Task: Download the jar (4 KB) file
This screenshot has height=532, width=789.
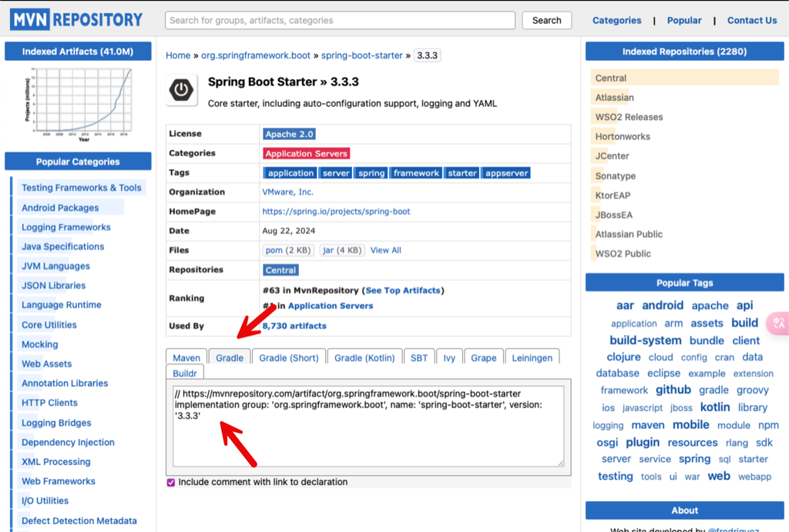Action: [342, 250]
